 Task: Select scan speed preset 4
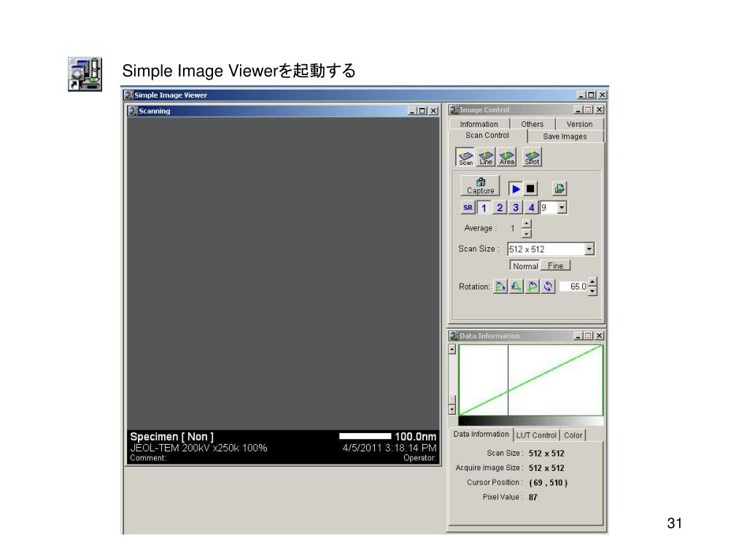pos(531,208)
